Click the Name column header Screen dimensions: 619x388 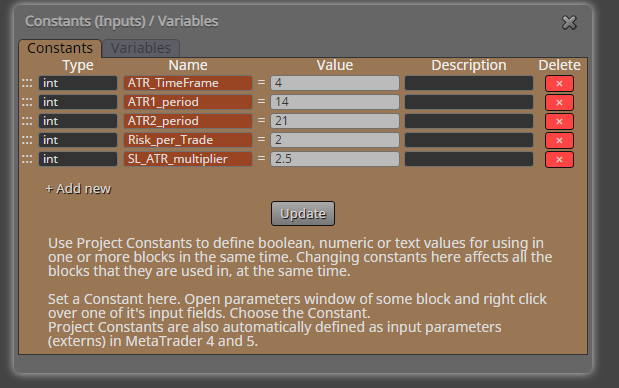click(188, 65)
